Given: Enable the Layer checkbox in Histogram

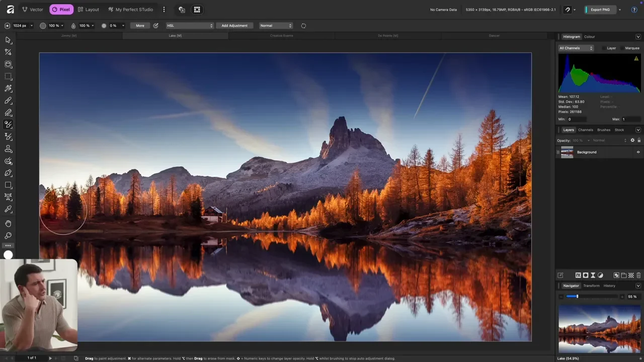Looking at the screenshot, I should click(604, 48).
